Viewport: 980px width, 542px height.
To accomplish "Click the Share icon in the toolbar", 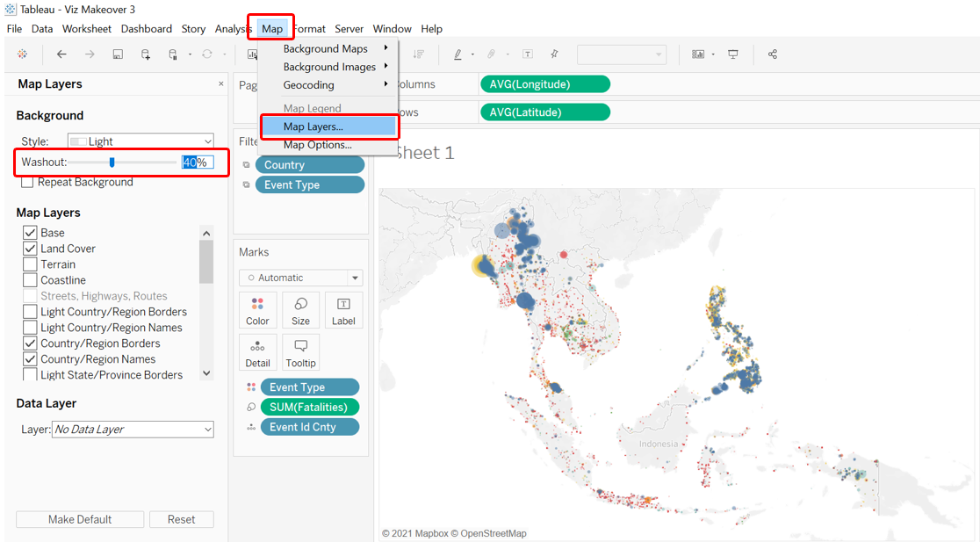I will coord(773,54).
